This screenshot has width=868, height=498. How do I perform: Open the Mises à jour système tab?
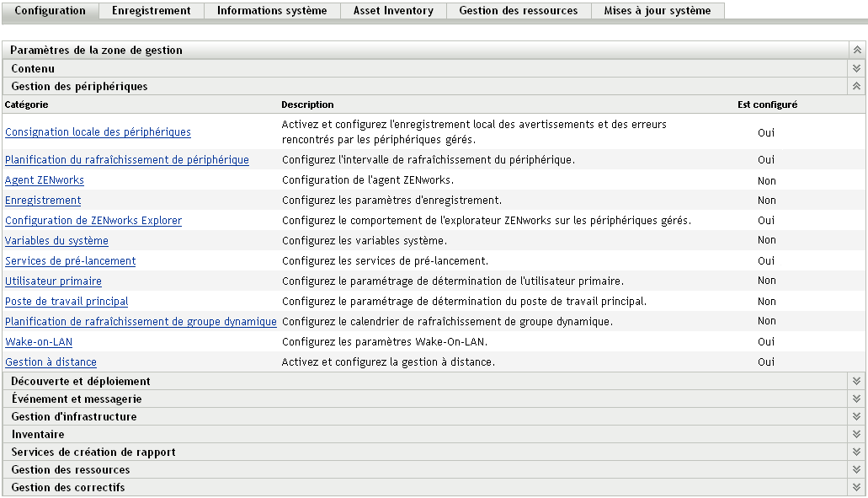(x=661, y=11)
